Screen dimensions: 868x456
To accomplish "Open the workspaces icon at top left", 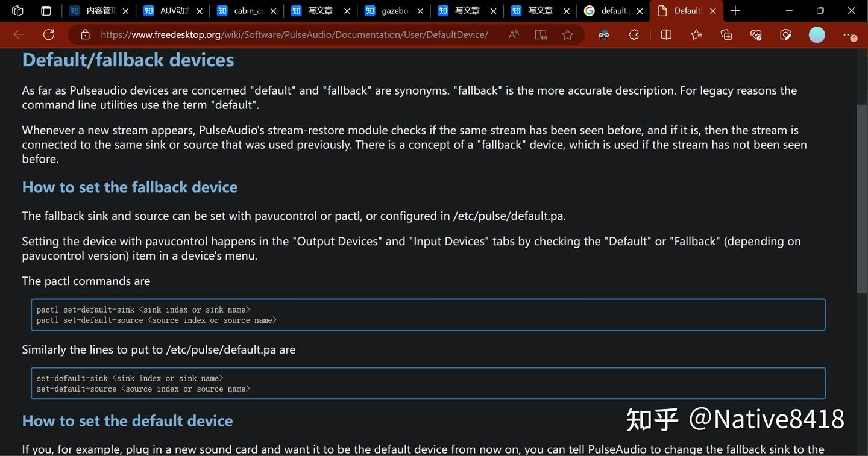I will (17, 11).
